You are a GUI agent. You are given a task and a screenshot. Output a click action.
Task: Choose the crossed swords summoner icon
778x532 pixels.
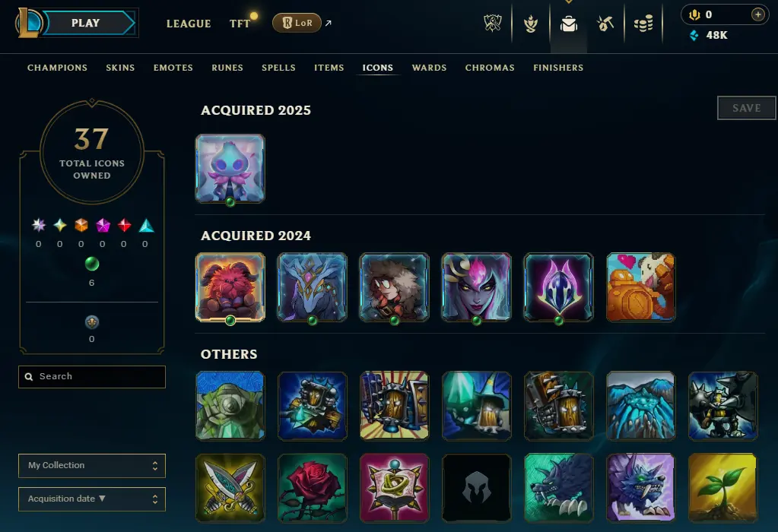[230, 488]
